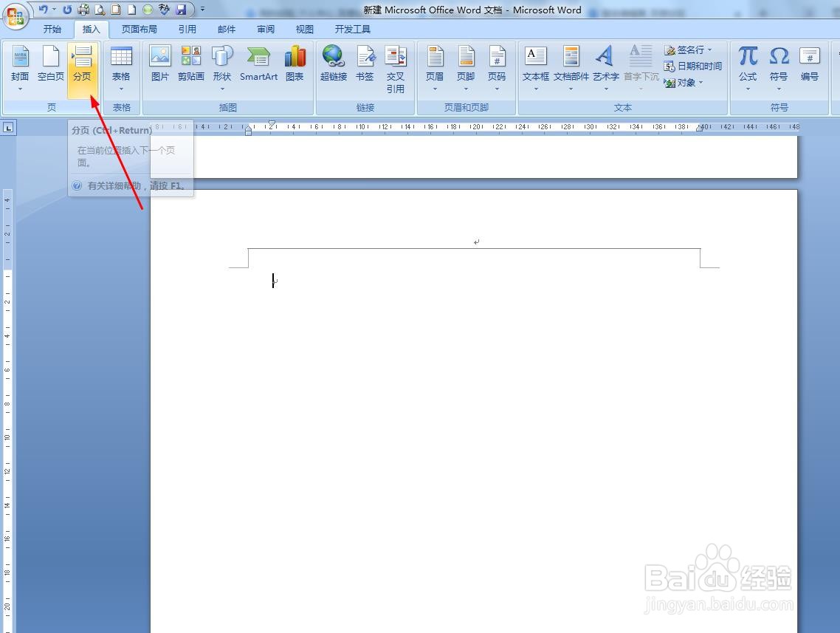The image size is (840, 633).
Task: Insert a 交叉引用 cross-reference
Action: point(396,69)
